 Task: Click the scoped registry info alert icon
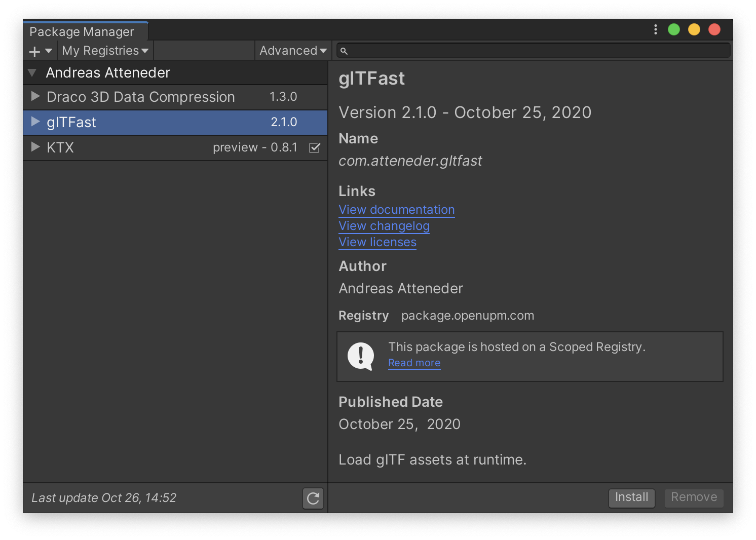point(360,356)
